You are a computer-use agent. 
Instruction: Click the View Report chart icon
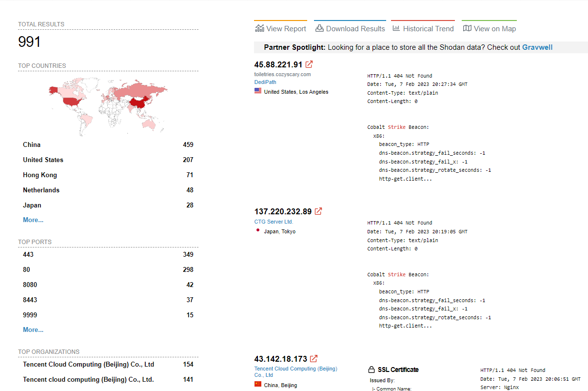[x=259, y=28]
